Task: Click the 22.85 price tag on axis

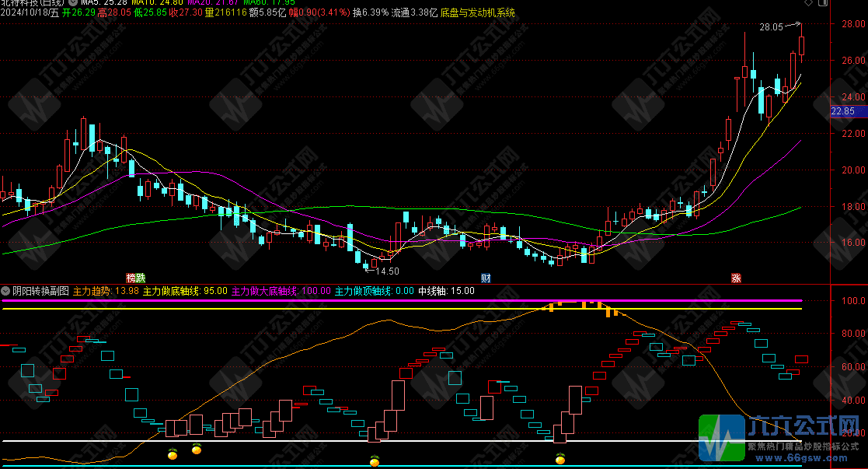Action: tap(842, 111)
